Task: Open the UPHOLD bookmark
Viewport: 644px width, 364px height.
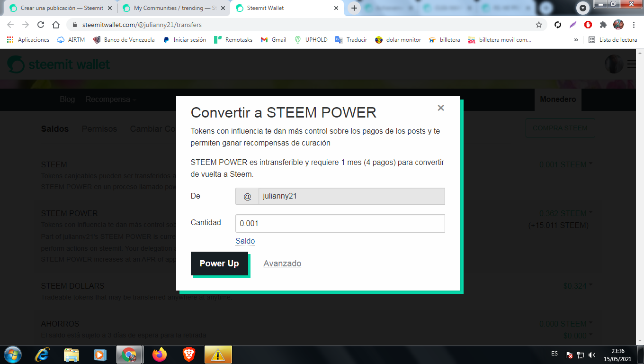Action: click(311, 40)
